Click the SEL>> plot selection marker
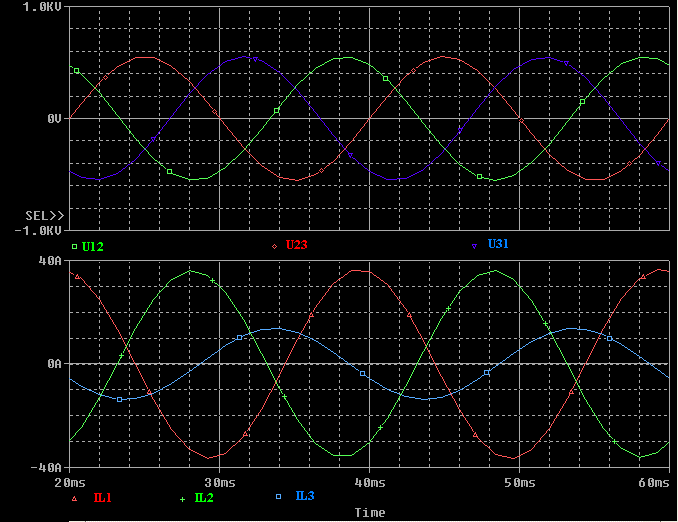 click(45, 215)
